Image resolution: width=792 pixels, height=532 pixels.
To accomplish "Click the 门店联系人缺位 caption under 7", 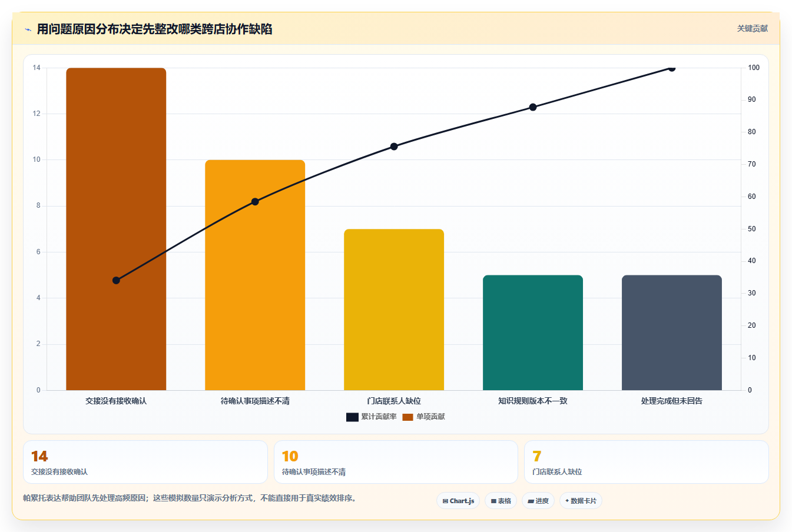I will (x=557, y=472).
